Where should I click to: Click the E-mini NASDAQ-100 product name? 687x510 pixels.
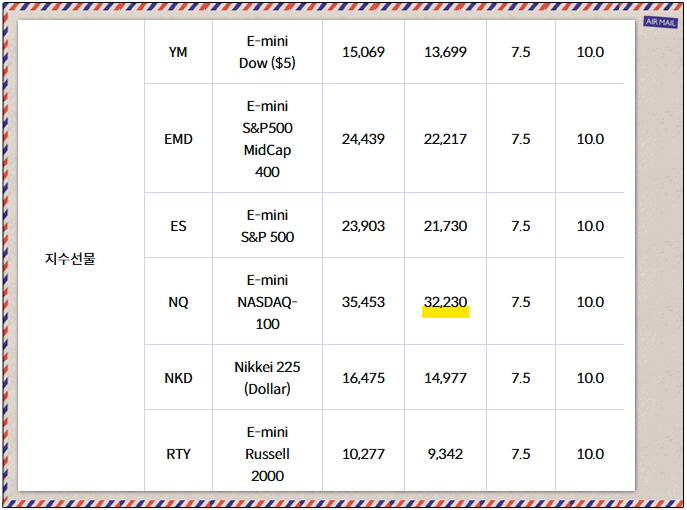tap(267, 302)
